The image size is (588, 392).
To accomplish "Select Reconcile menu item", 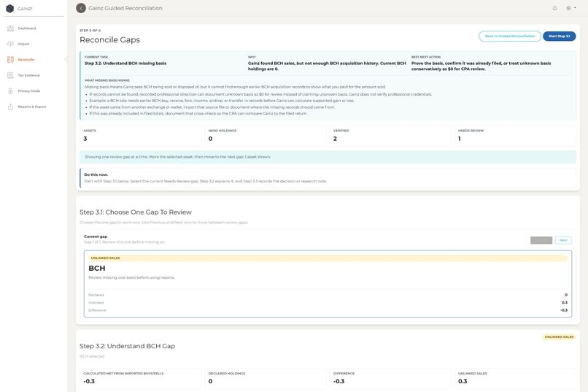I will pyautogui.click(x=26, y=60).
